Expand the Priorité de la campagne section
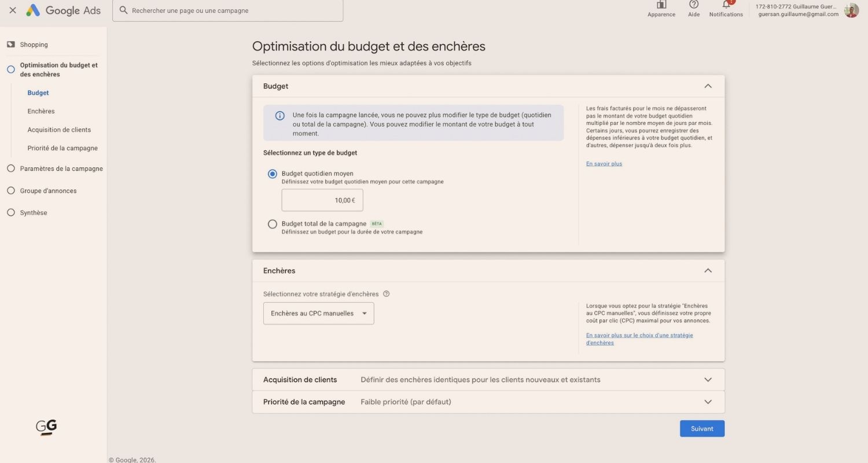The width and height of the screenshot is (868, 463). coord(708,401)
